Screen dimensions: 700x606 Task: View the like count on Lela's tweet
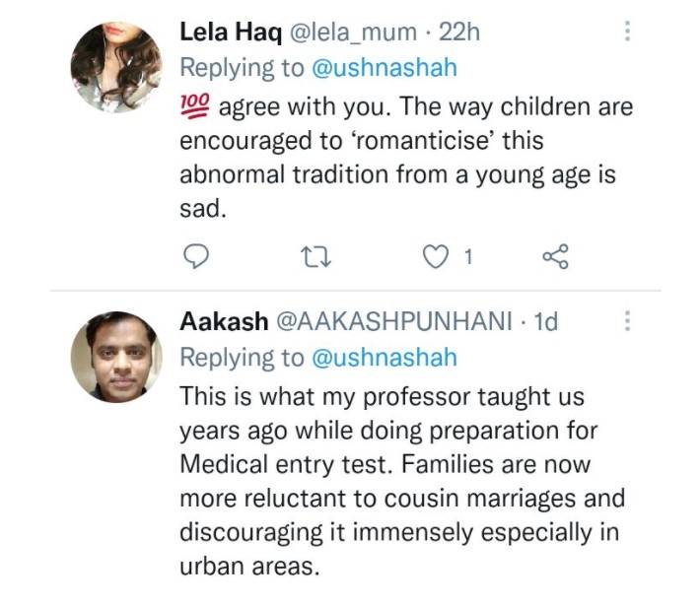(x=468, y=257)
